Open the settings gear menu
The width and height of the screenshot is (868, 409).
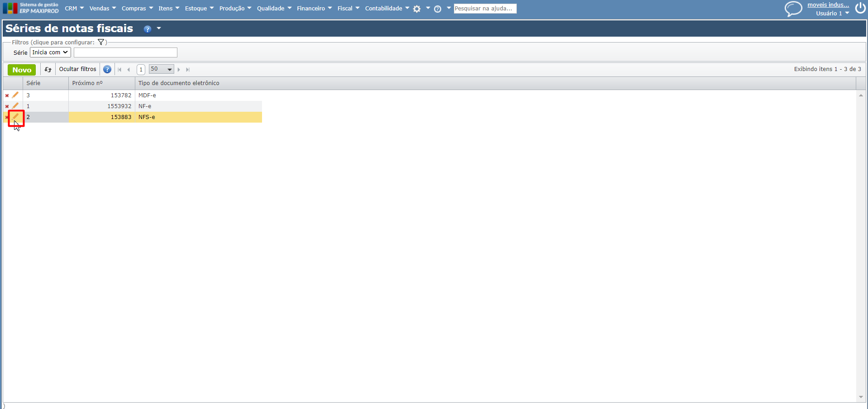click(x=417, y=9)
